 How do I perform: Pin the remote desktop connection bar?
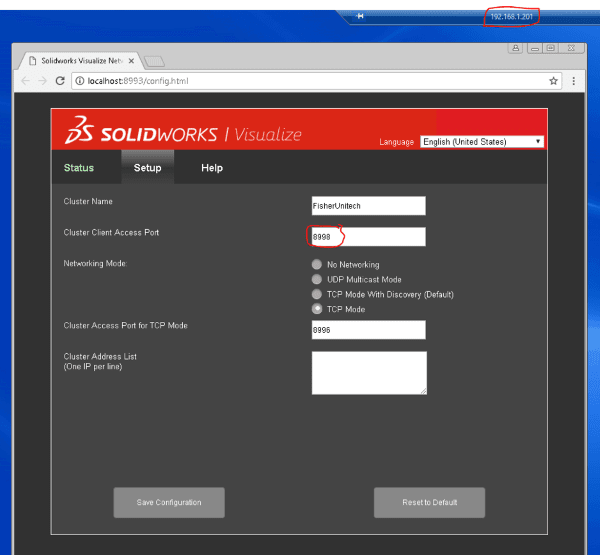pos(360,16)
